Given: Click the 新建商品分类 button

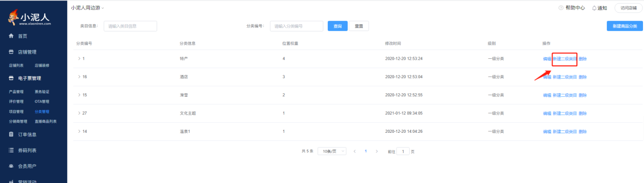Looking at the screenshot, I should [625, 26].
